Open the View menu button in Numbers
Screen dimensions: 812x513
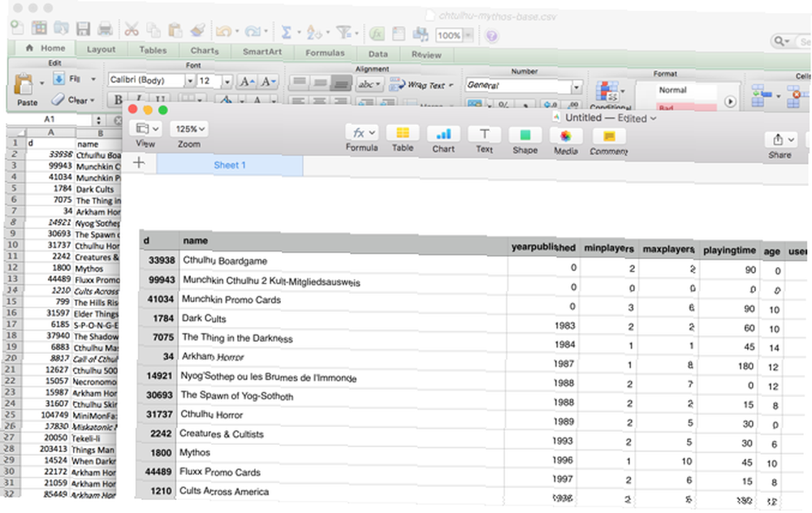pos(145,128)
